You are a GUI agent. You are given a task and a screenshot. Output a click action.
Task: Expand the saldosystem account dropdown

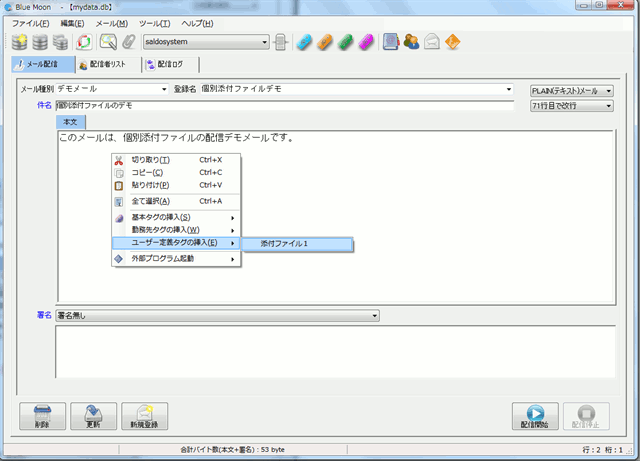click(265, 42)
